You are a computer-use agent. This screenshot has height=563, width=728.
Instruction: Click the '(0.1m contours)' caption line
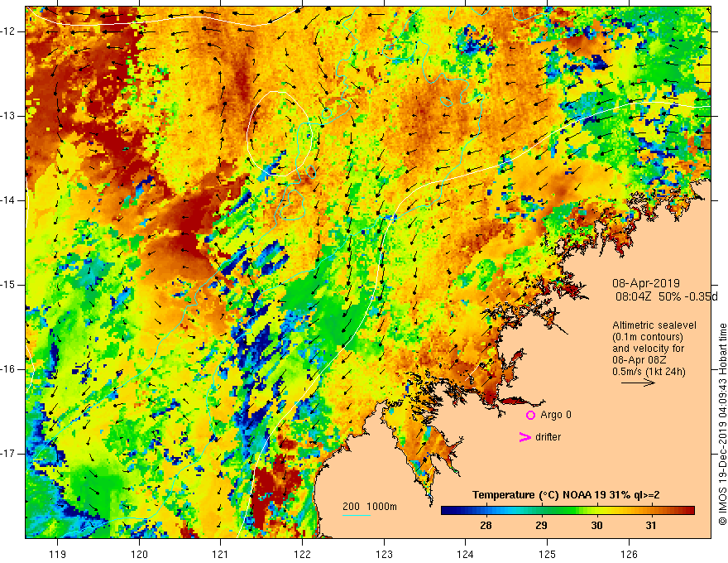tap(648, 337)
